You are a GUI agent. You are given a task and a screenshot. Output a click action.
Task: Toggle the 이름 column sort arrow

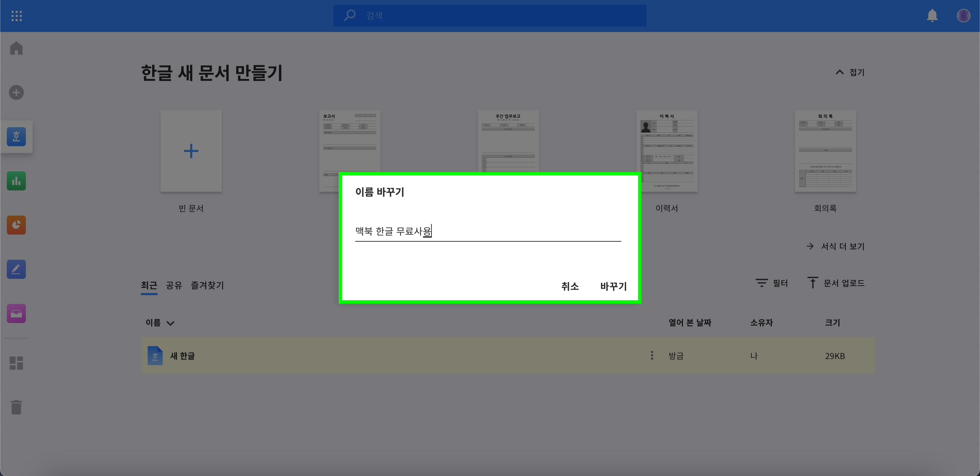point(170,323)
